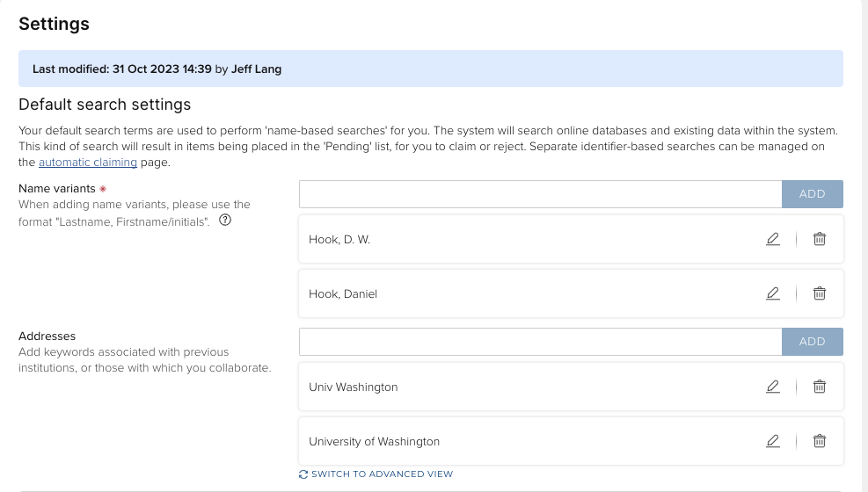The width and height of the screenshot is (868, 492).
Task: Open the name variants format help icon
Action: 224,221
